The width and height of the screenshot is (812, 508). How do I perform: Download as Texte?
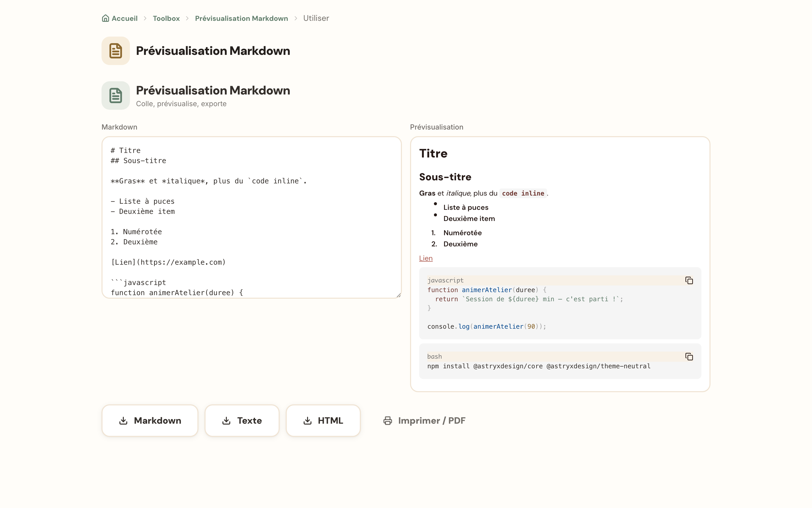[x=242, y=421]
